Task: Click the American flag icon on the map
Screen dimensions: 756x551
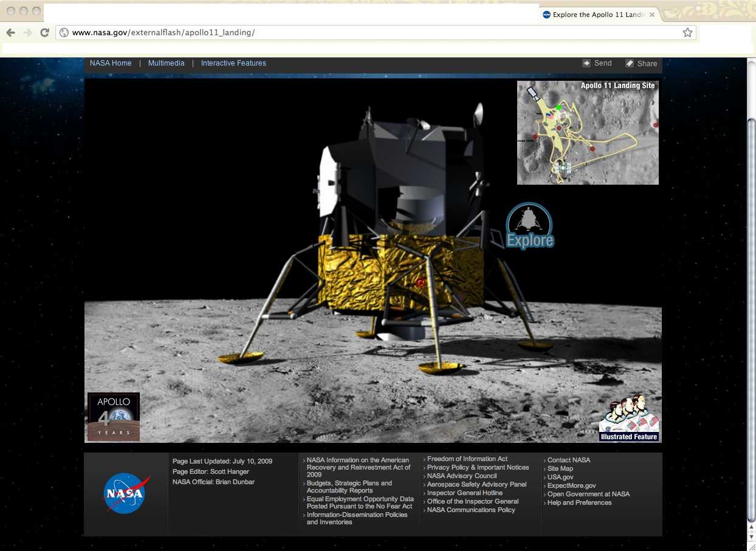Action: tap(551, 115)
